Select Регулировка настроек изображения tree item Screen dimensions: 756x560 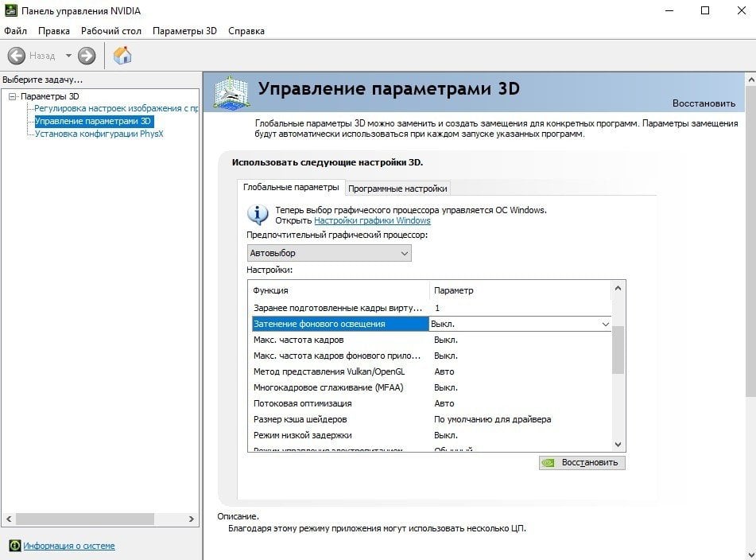click(116, 108)
